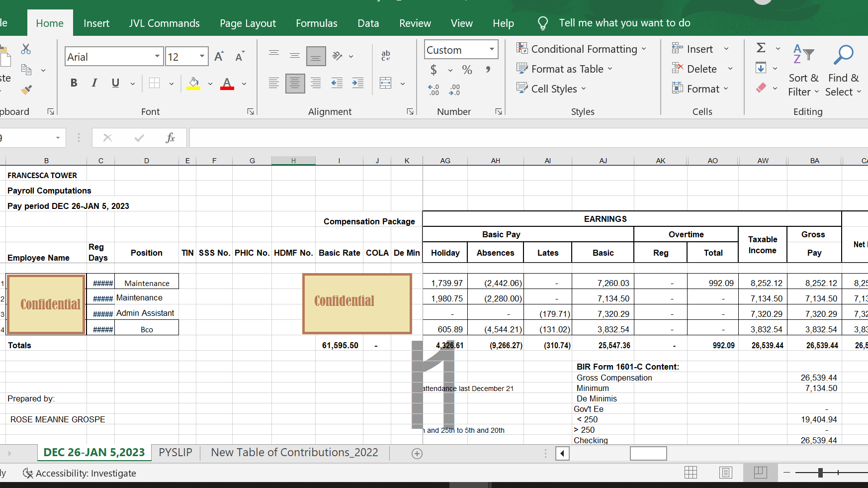Image resolution: width=868 pixels, height=488 pixels.
Task: Open Find & Select menu
Action: [843, 70]
